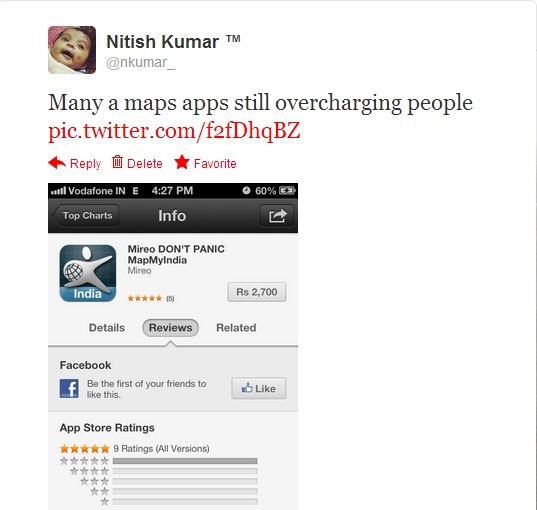This screenshot has height=510, width=537.
Task: Click the Nitish Kumar display name
Action: tap(162, 42)
